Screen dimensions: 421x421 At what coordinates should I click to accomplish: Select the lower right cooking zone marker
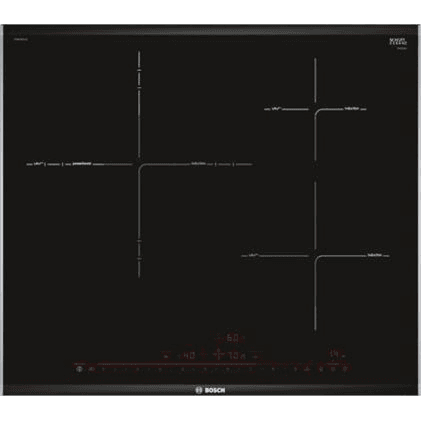315,256
